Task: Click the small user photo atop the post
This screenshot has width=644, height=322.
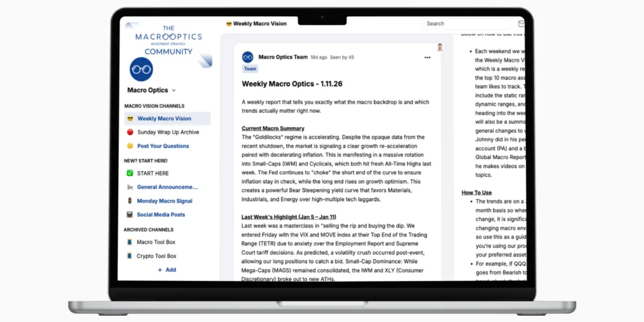Action: click(x=440, y=47)
